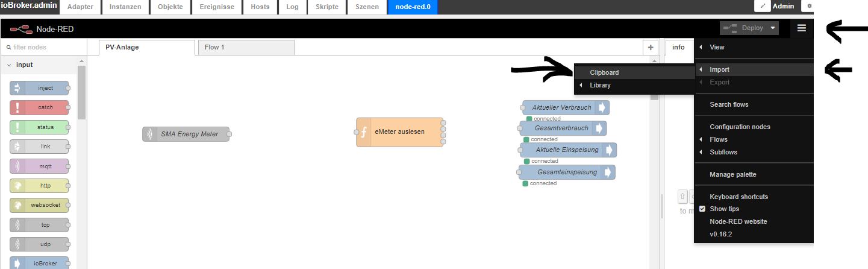The width and height of the screenshot is (868, 269).
Task: Select the http node in palette
Action: (39, 186)
